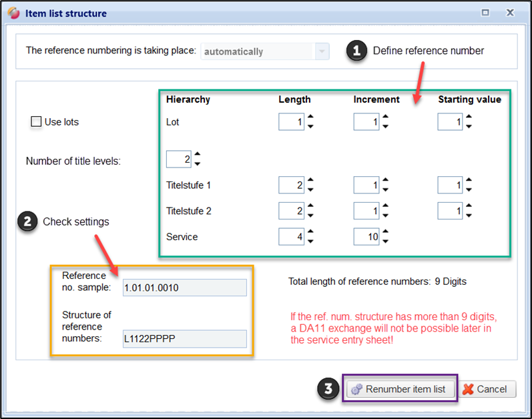Increase Titelstufe 2 increment

[385, 207]
